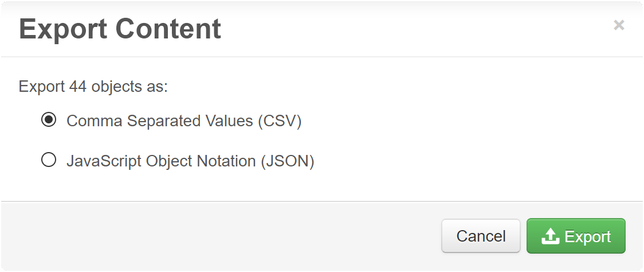Screen dimensions: 644x272
Task: Click the "Export 44 objects as:" text
Action: coord(93,87)
